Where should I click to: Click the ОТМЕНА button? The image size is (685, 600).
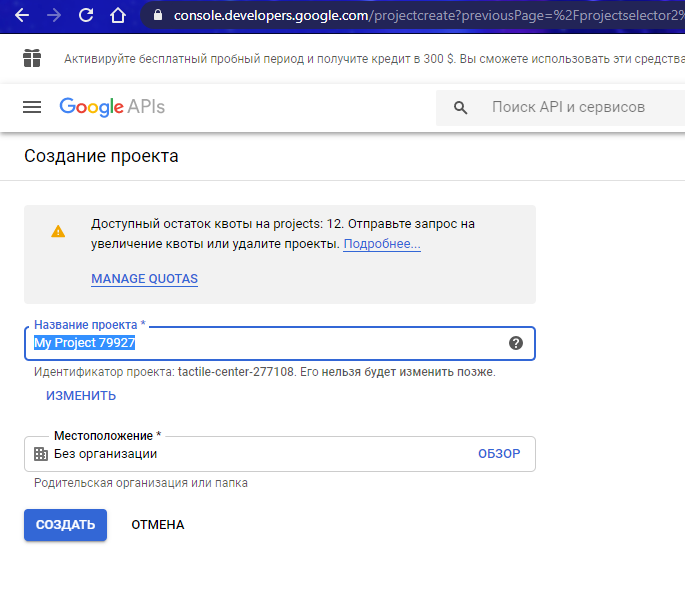pos(158,525)
